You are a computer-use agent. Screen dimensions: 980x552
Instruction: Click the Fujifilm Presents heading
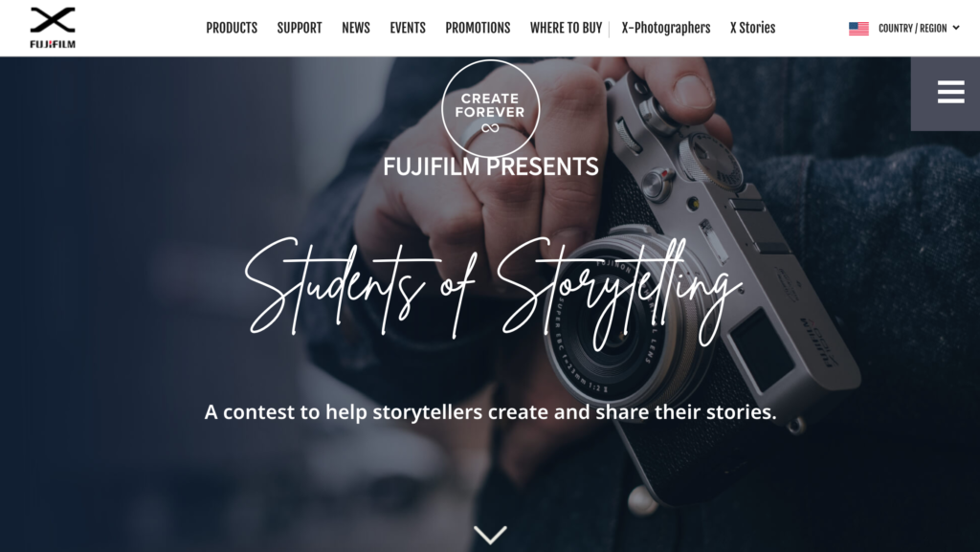[x=491, y=166]
